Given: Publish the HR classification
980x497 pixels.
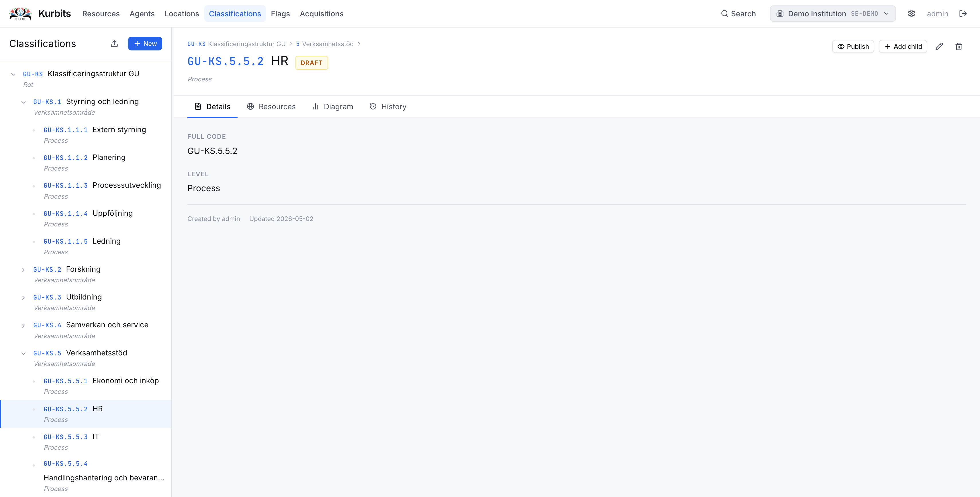Looking at the screenshot, I should coord(853,46).
